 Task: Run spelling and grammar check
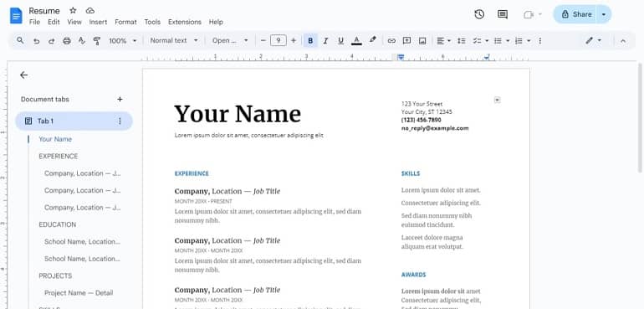tap(82, 41)
